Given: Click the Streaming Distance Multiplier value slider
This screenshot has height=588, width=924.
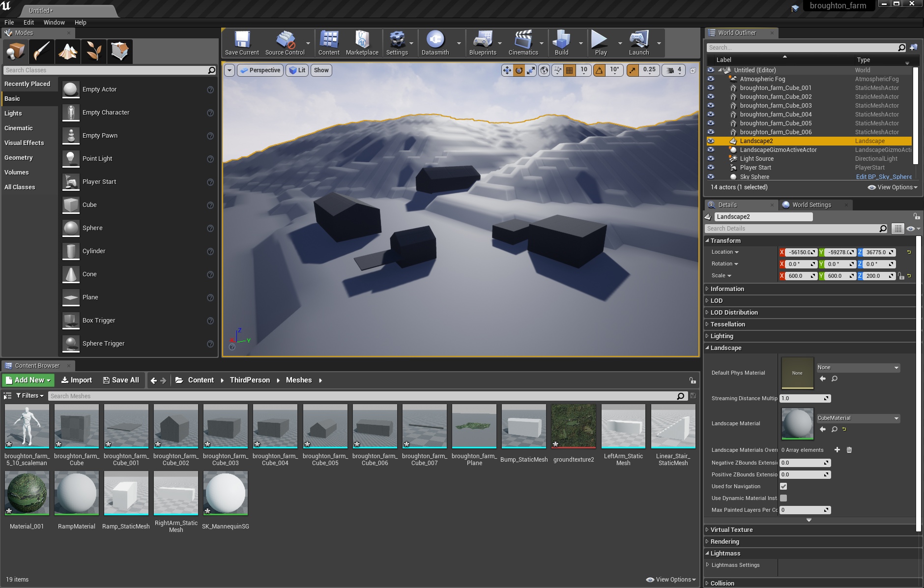Looking at the screenshot, I should point(805,399).
